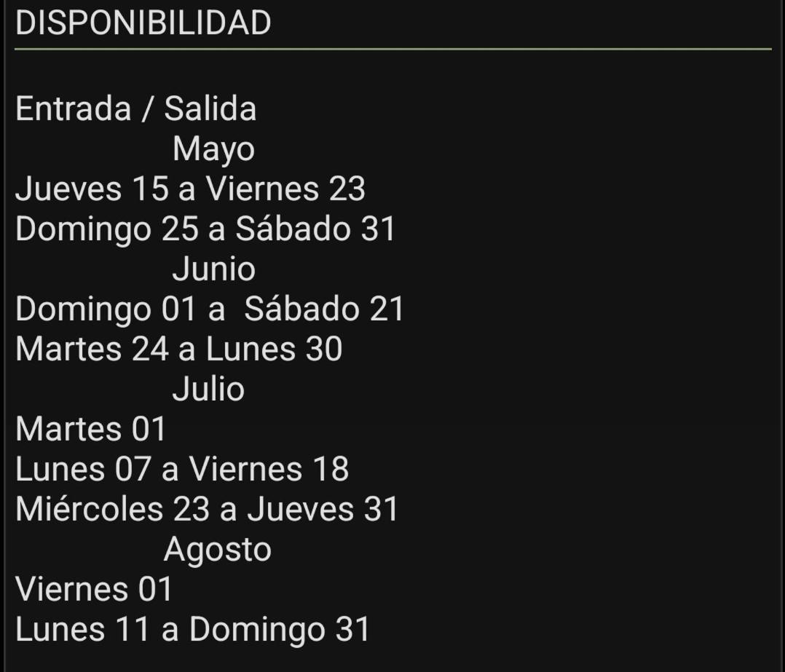The width and height of the screenshot is (785, 672).
Task: Click Domingo 31 in the Agosto range
Action: [x=280, y=630]
